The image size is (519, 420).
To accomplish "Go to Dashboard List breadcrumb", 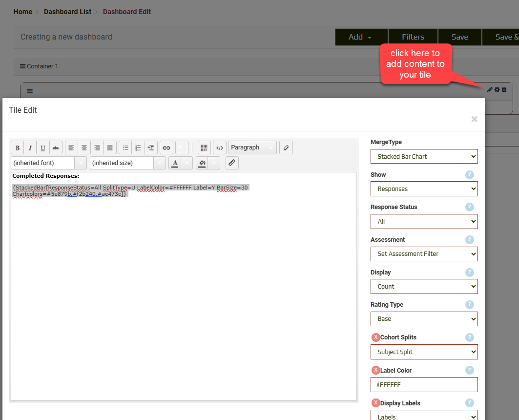I will (67, 12).
